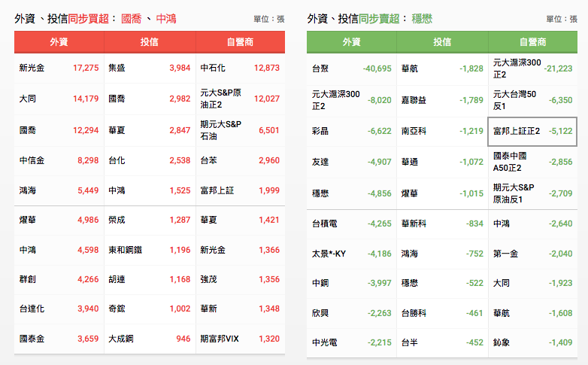588x365 pixels.
Task: Click the 台達化 stock name
Action: tap(32, 309)
